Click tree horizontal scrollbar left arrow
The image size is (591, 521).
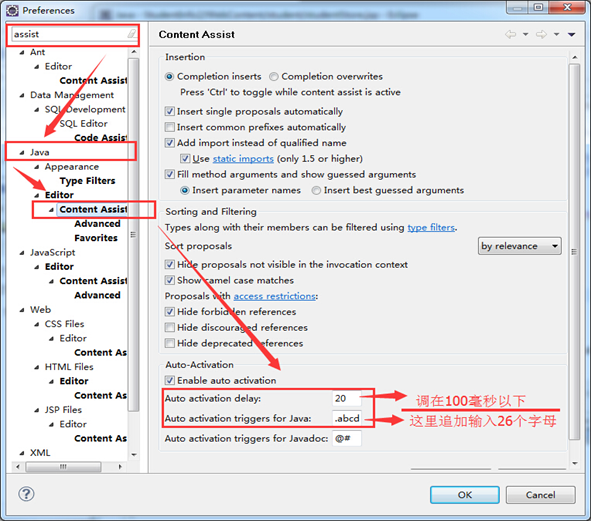click(17, 467)
